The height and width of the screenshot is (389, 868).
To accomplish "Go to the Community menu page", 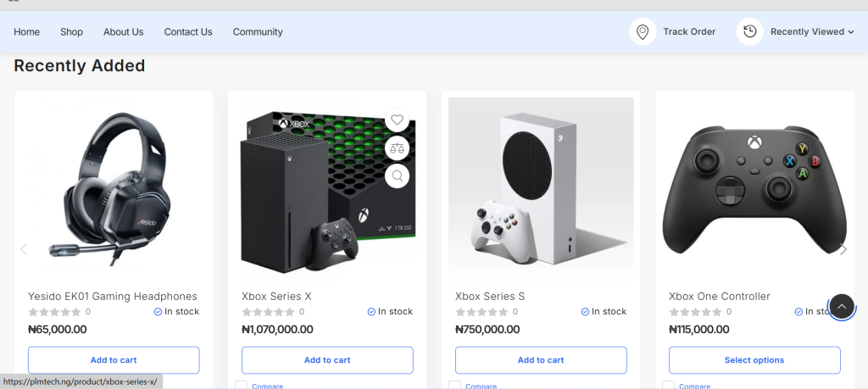I will (258, 32).
